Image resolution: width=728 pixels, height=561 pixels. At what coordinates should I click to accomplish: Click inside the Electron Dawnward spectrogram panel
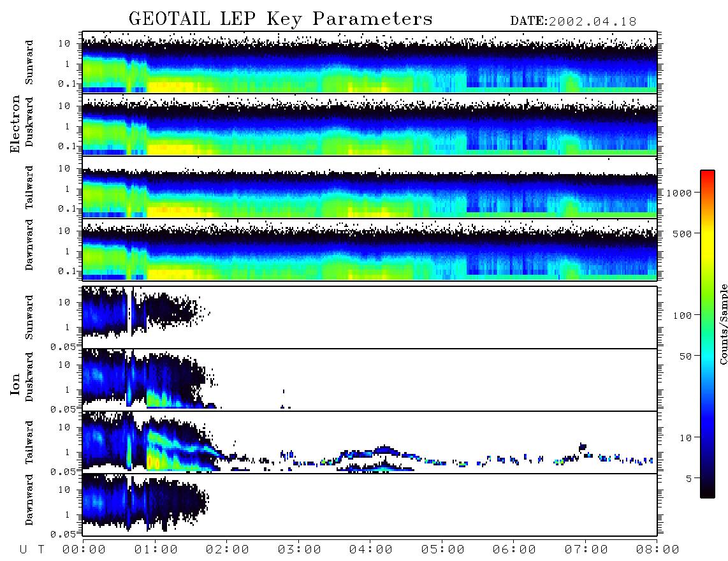tap(370, 249)
